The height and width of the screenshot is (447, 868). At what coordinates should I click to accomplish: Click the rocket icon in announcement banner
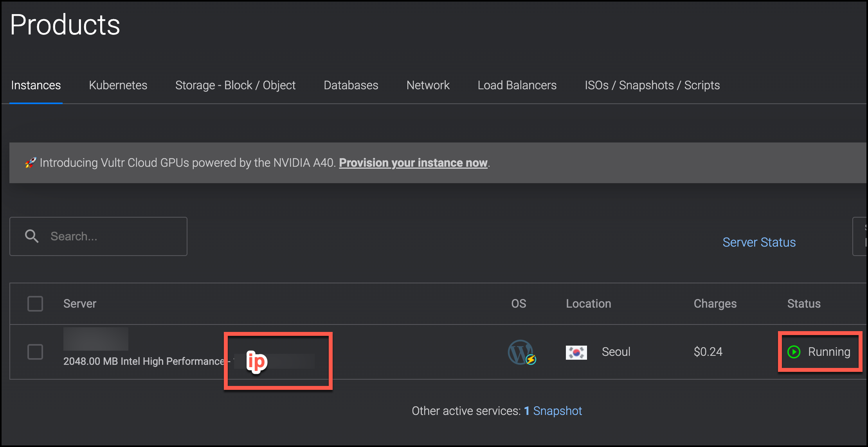[31, 162]
